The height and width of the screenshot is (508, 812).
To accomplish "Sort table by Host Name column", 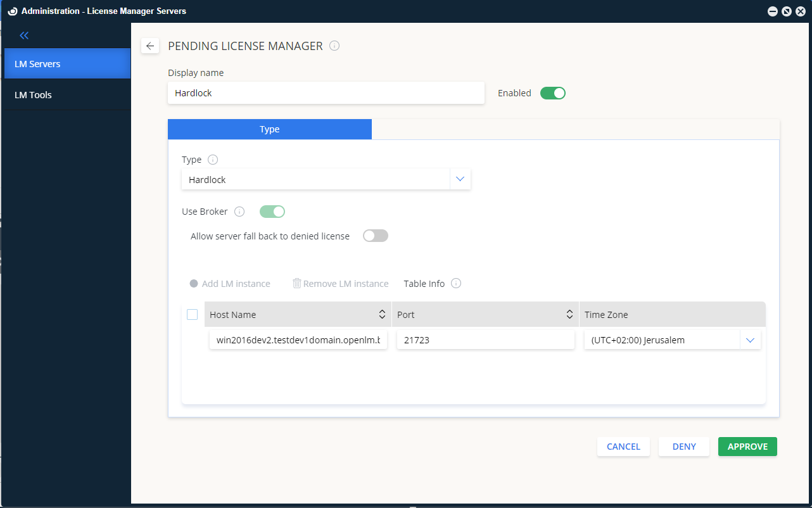I will [x=382, y=314].
